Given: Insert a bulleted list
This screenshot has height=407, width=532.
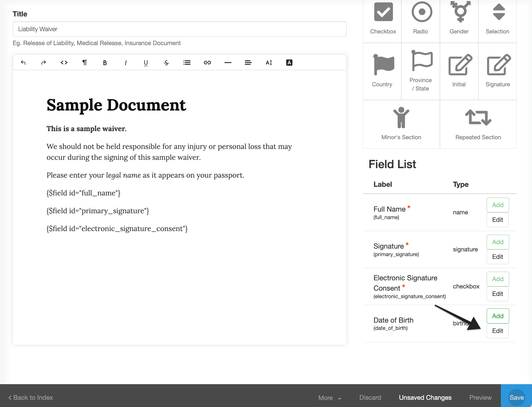Looking at the screenshot, I should coord(187,63).
